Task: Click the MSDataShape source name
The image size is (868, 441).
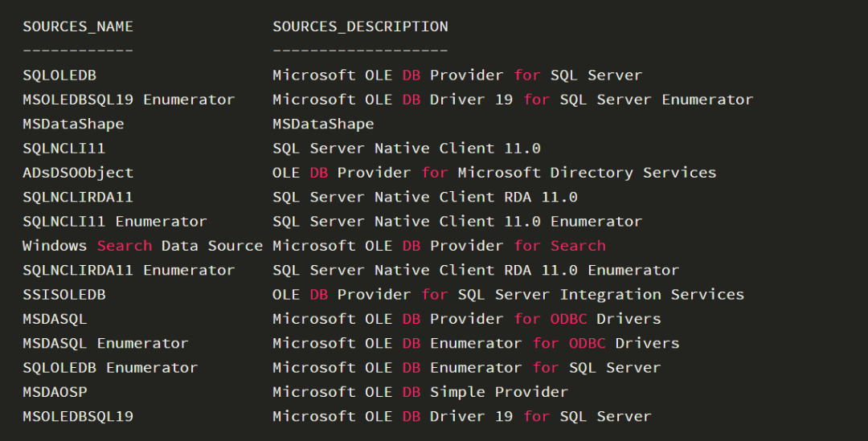Action: click(x=73, y=124)
